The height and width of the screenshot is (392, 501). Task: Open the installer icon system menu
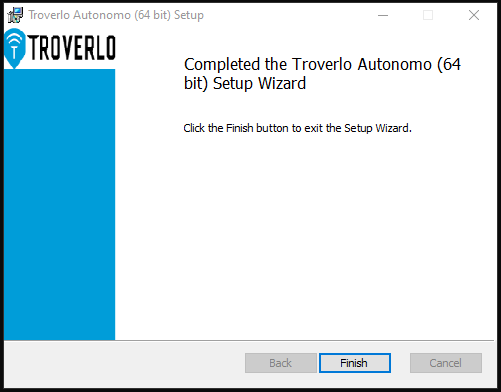[15, 15]
